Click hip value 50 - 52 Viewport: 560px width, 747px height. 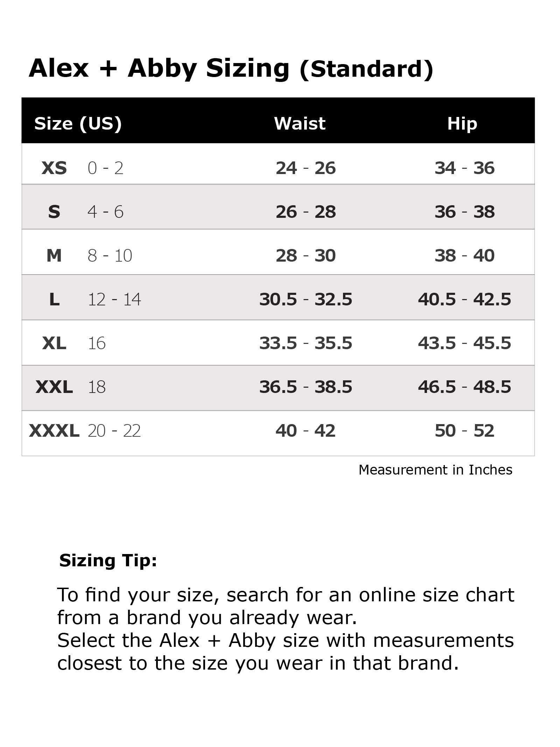coord(464,431)
